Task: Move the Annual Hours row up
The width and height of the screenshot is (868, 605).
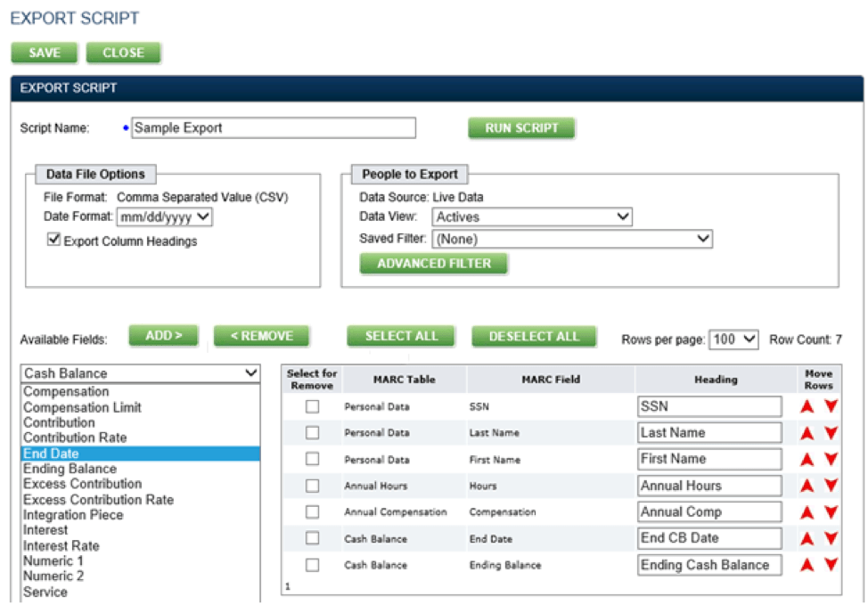Action: pos(807,486)
